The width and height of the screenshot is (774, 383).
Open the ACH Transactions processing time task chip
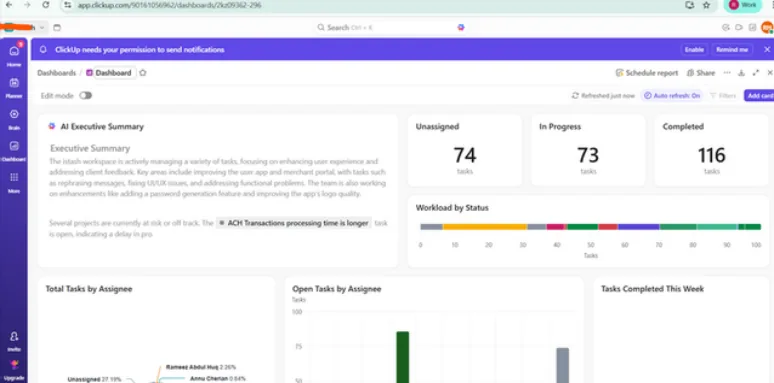294,223
